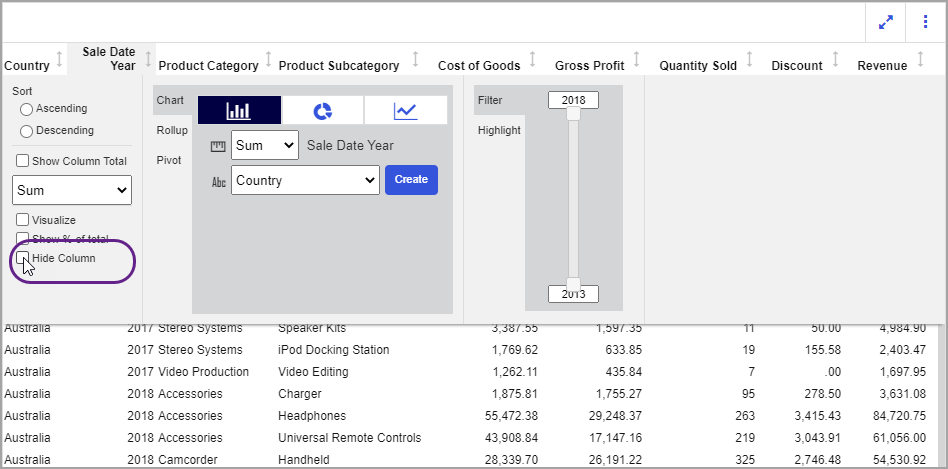Click the Video Editing subcategory cell
948x469 pixels.
[x=313, y=372]
